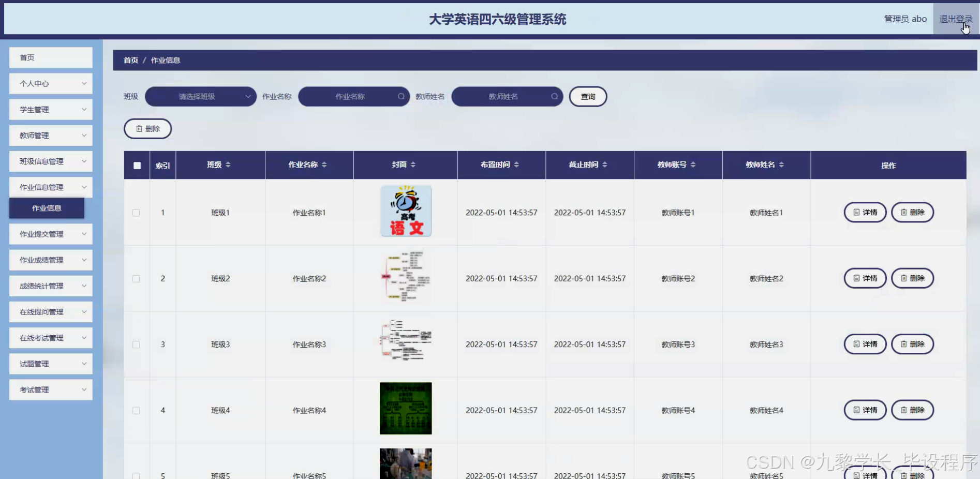Expand 作业提交管理 sidebar menu
The image size is (980, 479).
point(51,234)
